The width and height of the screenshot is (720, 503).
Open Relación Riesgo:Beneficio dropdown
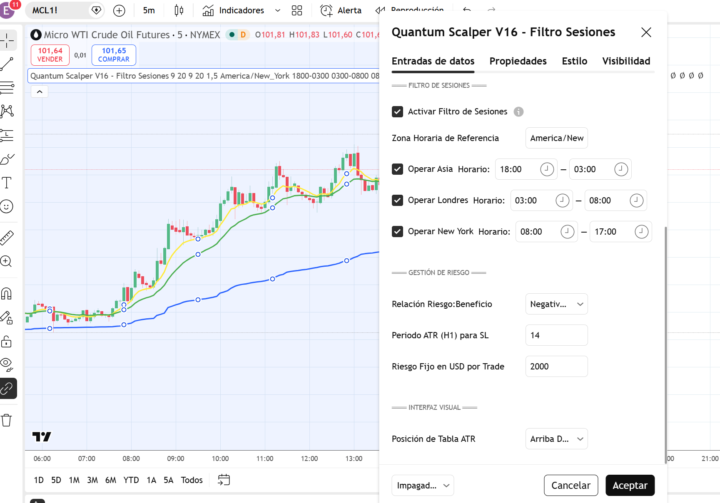[x=556, y=304]
